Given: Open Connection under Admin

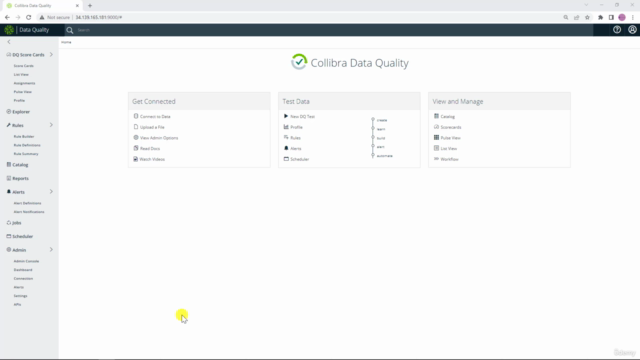Looking at the screenshot, I should [23, 278].
